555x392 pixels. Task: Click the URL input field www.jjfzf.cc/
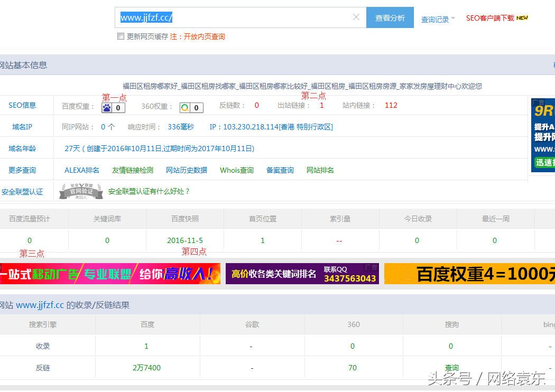coord(240,17)
